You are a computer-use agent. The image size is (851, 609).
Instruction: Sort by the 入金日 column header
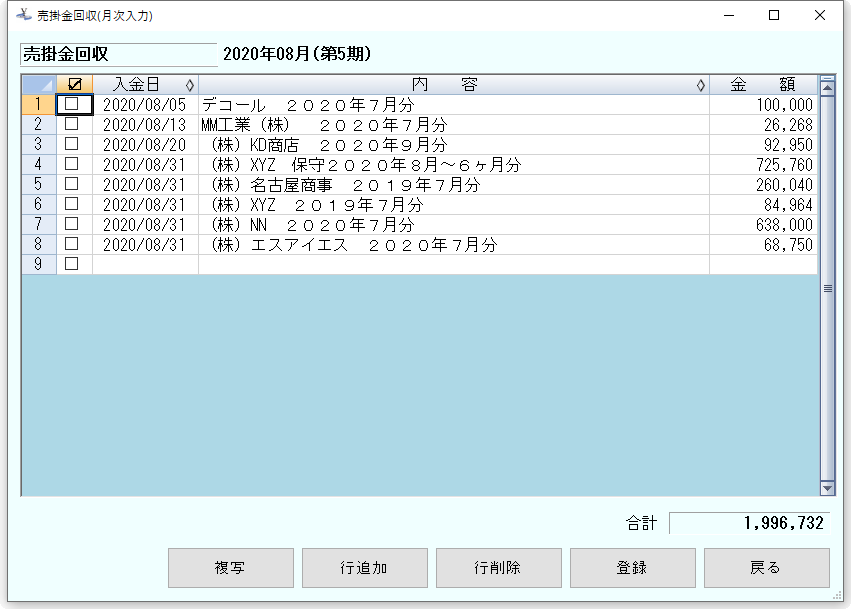[145, 85]
